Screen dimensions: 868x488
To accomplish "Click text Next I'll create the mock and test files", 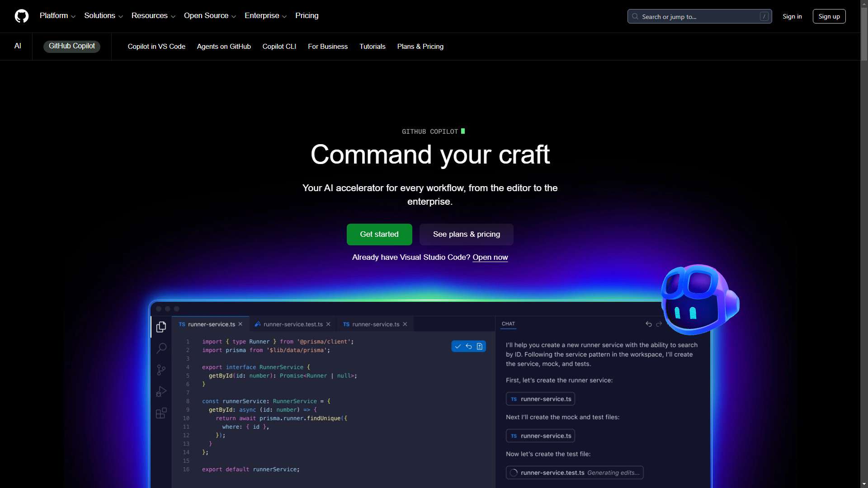I will pyautogui.click(x=562, y=417).
